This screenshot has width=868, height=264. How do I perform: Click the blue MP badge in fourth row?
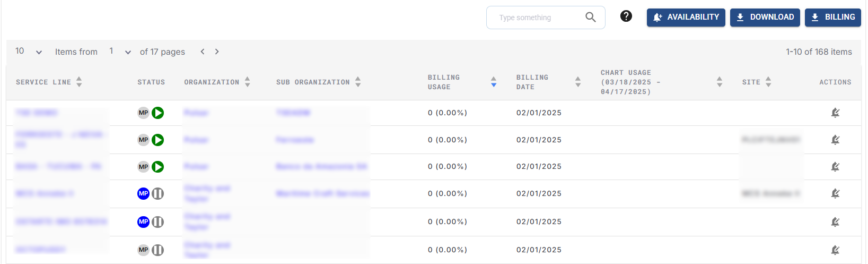coord(143,194)
